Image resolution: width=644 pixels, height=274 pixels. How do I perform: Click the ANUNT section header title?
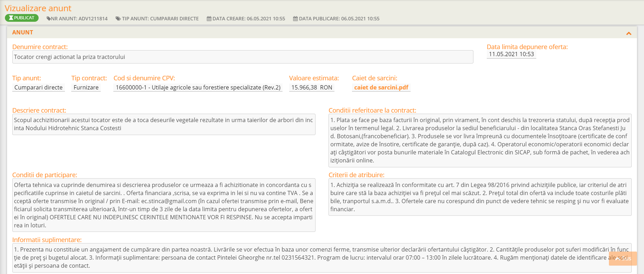coord(23,32)
